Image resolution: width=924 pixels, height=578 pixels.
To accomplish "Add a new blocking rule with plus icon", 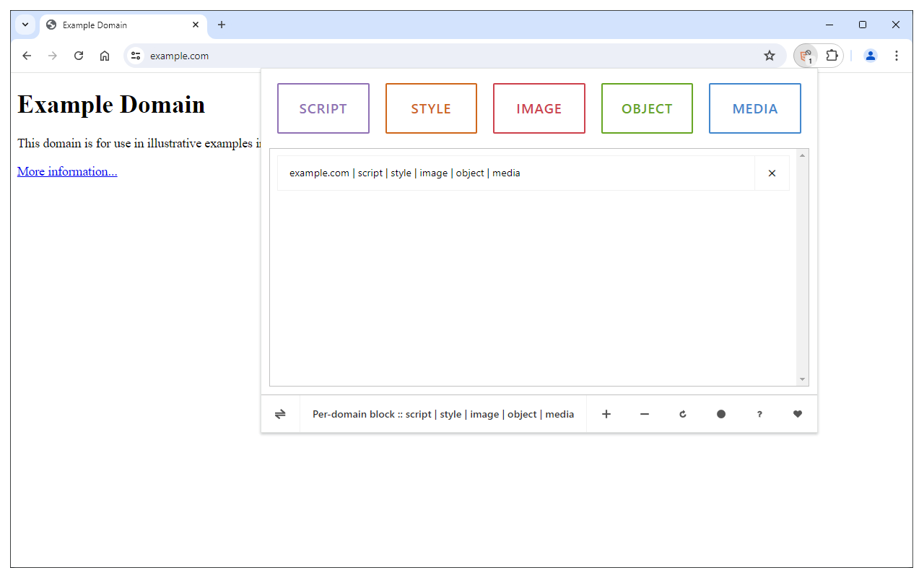I will [606, 413].
